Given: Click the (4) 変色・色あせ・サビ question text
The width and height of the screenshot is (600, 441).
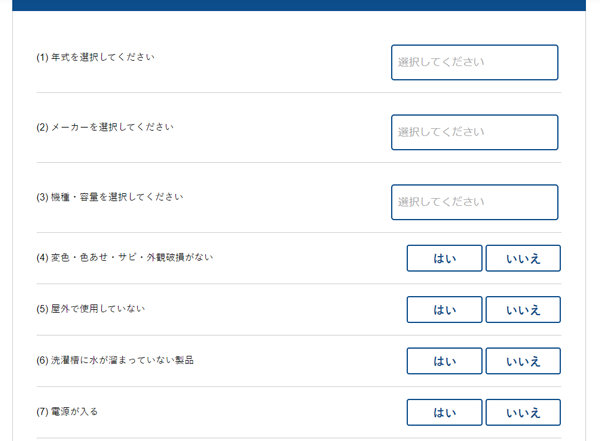Looking at the screenshot, I should (x=125, y=257).
